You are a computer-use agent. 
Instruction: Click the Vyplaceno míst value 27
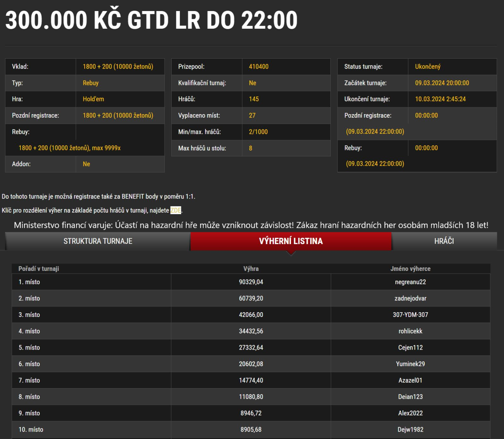[252, 115]
